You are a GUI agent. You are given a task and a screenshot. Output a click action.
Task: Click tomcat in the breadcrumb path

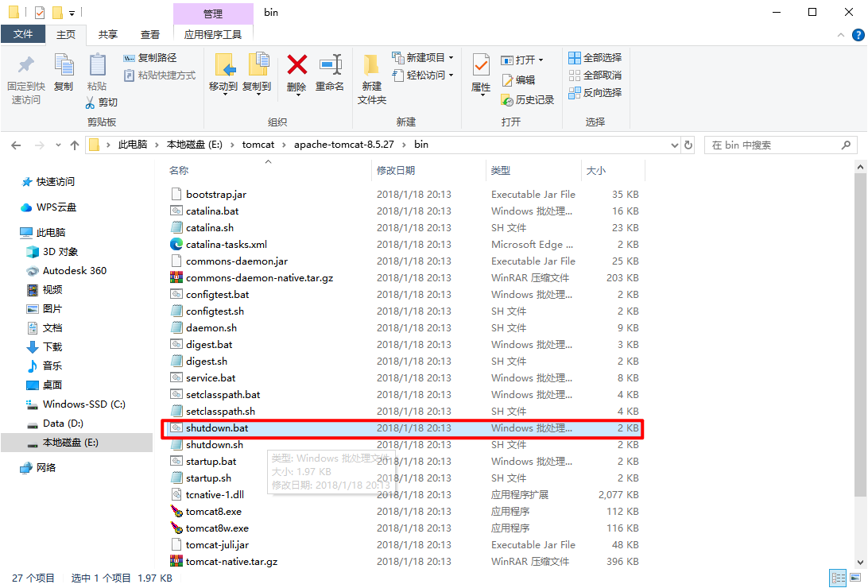click(258, 145)
